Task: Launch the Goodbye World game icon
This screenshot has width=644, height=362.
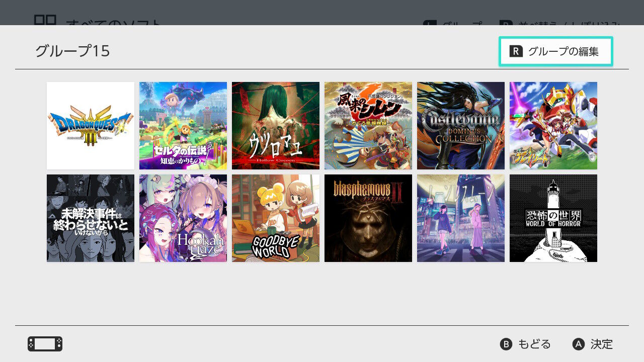Action: pyautogui.click(x=276, y=218)
